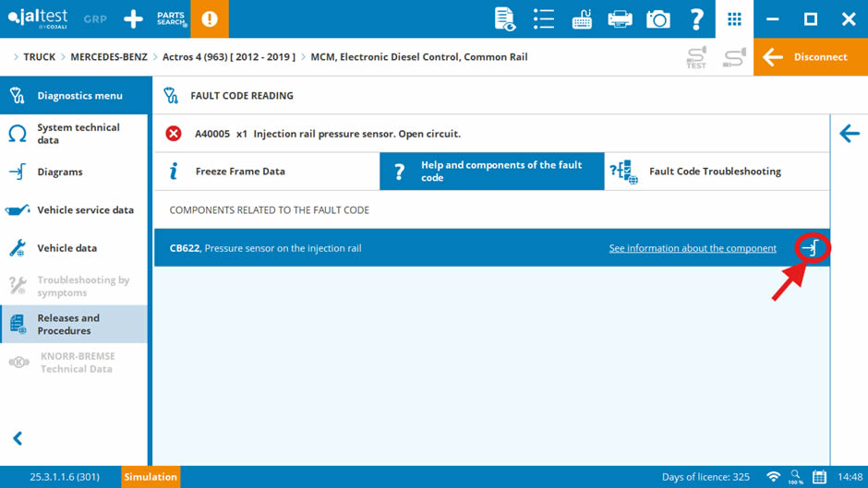Go back with the blue arrow
The width and height of the screenshot is (868, 488).
[850, 134]
